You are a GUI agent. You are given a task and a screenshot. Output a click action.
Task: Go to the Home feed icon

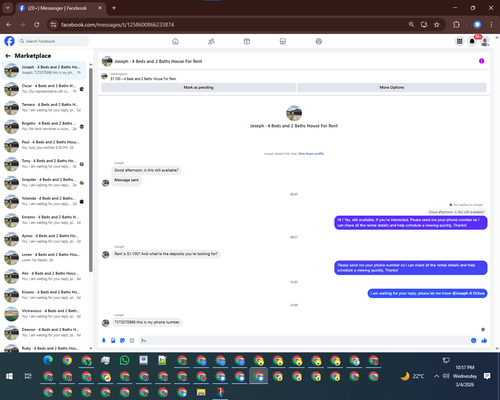coord(175,41)
